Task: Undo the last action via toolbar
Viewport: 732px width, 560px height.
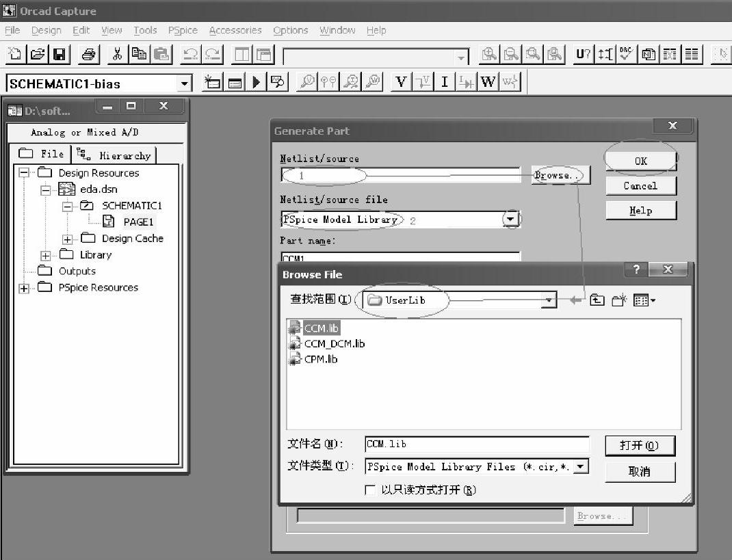Action: pos(190,55)
